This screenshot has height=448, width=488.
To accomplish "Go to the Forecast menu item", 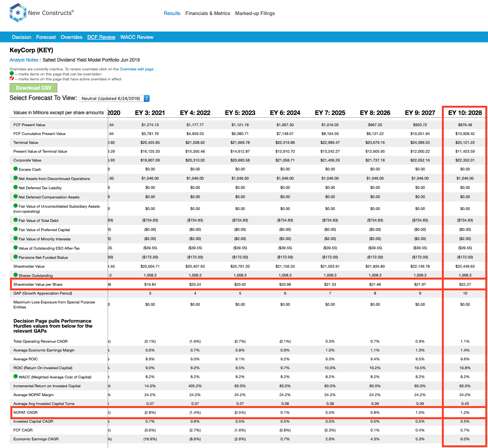I will 46,37.
